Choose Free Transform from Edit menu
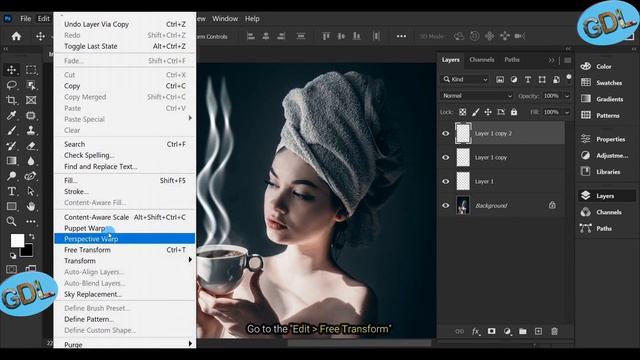This screenshot has height=360, width=640. point(125,250)
